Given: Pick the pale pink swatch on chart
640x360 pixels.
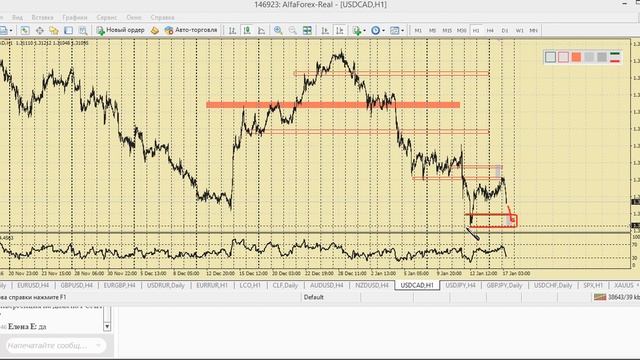Looking at the screenshot, I should (x=563, y=57).
